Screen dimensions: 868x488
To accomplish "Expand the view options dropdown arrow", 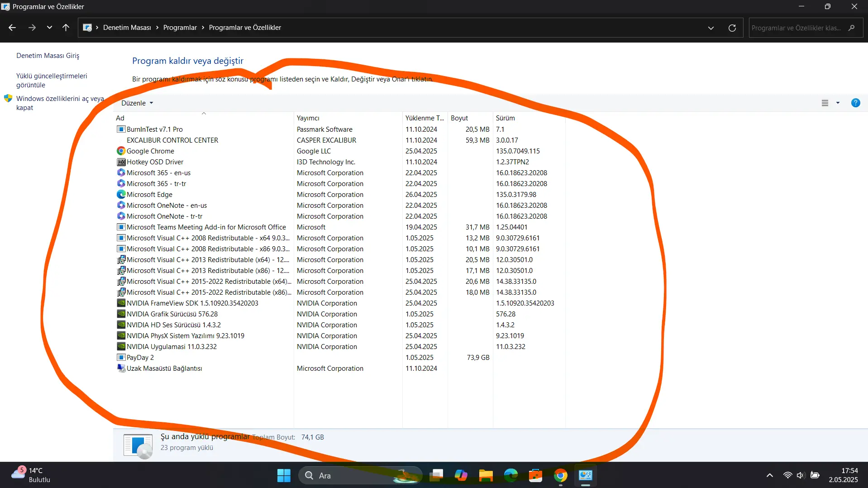I will [x=838, y=103].
